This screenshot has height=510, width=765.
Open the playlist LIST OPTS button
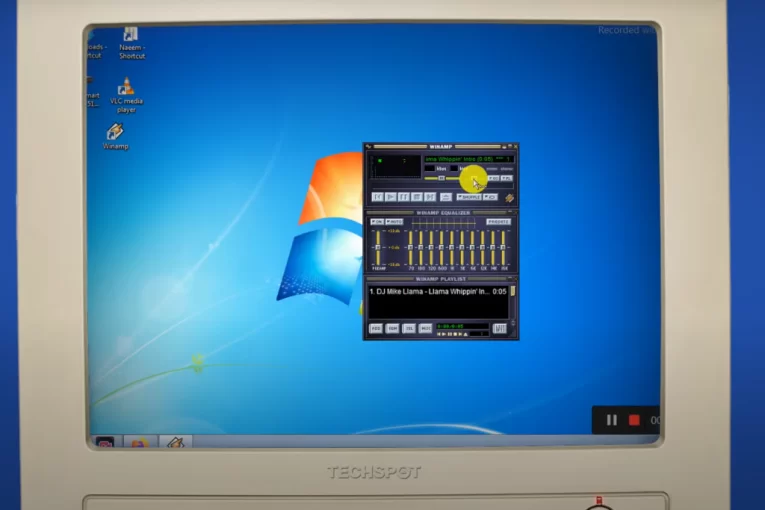pyautogui.click(x=500, y=328)
